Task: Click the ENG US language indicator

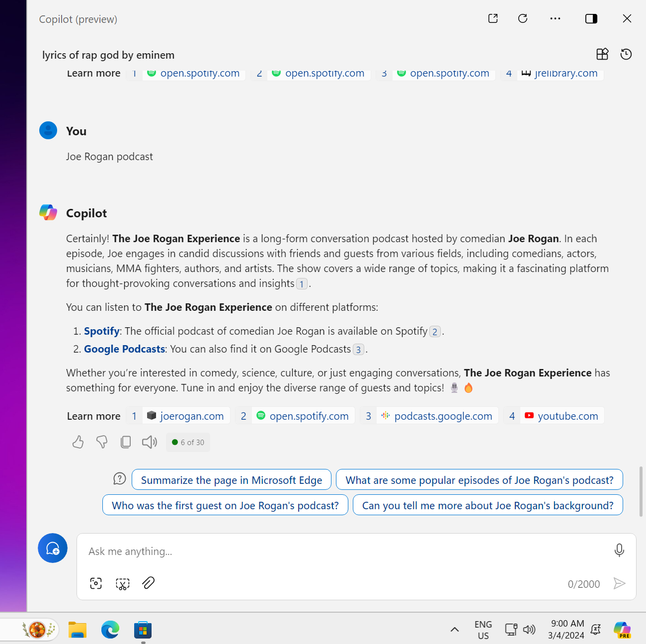Action: (x=483, y=630)
